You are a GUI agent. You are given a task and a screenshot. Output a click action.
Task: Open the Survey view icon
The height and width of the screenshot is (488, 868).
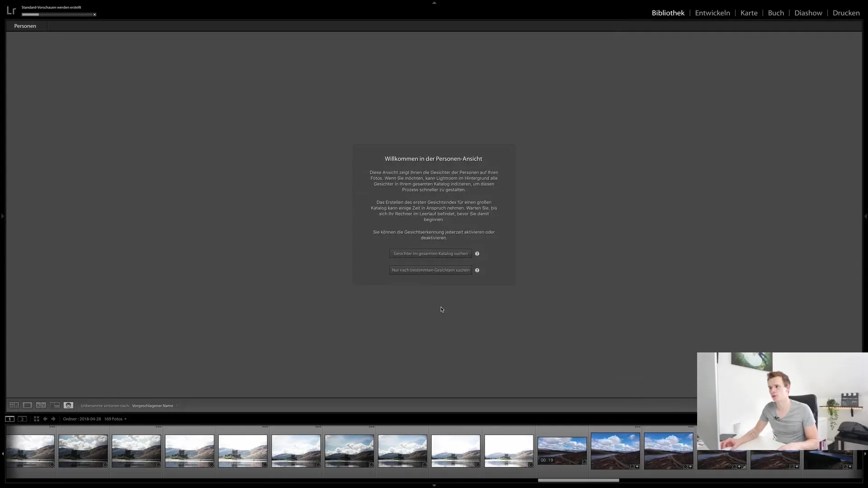(x=55, y=405)
